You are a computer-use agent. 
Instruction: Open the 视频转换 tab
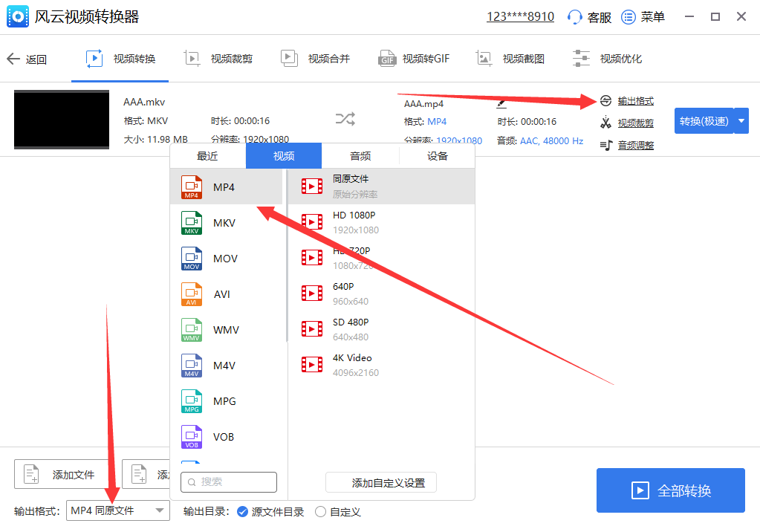[120, 59]
